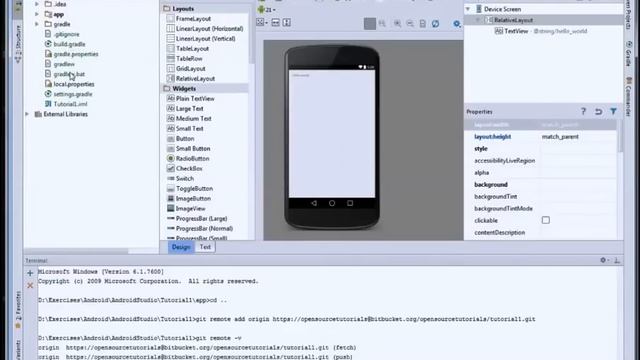The image size is (640, 360).
Task: Open the viewport render mode dropdown icon
Action: (262, 22)
